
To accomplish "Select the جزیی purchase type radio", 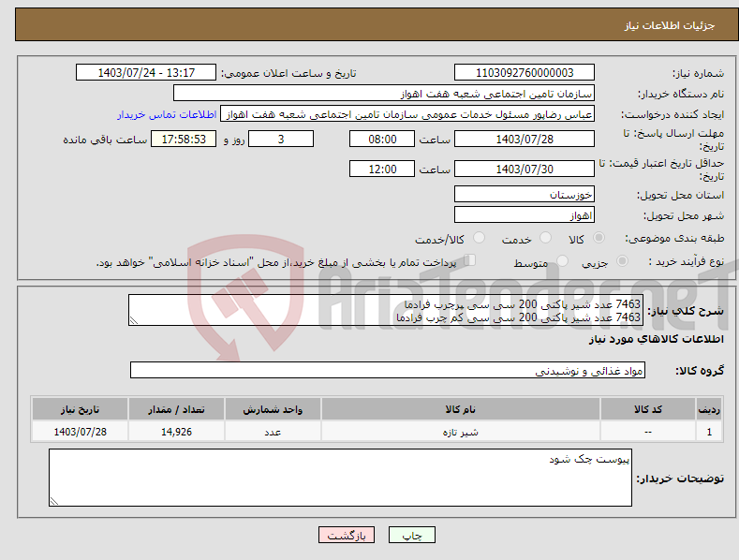I will click(x=622, y=261).
